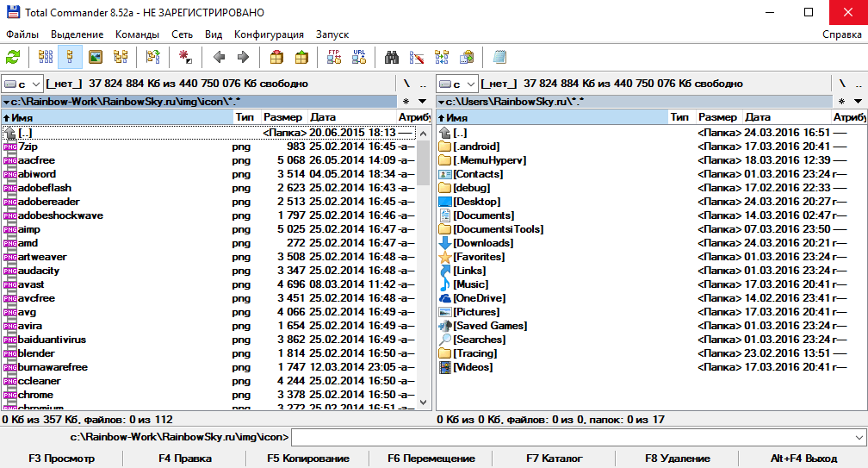Click the unpack files archive icon
Viewport: 868px width, 468px height.
[301, 57]
